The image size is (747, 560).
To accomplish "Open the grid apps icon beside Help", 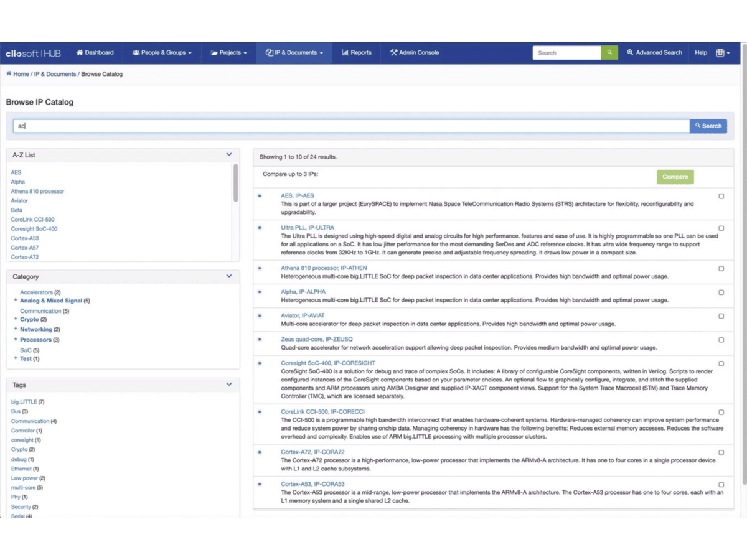I will click(722, 53).
